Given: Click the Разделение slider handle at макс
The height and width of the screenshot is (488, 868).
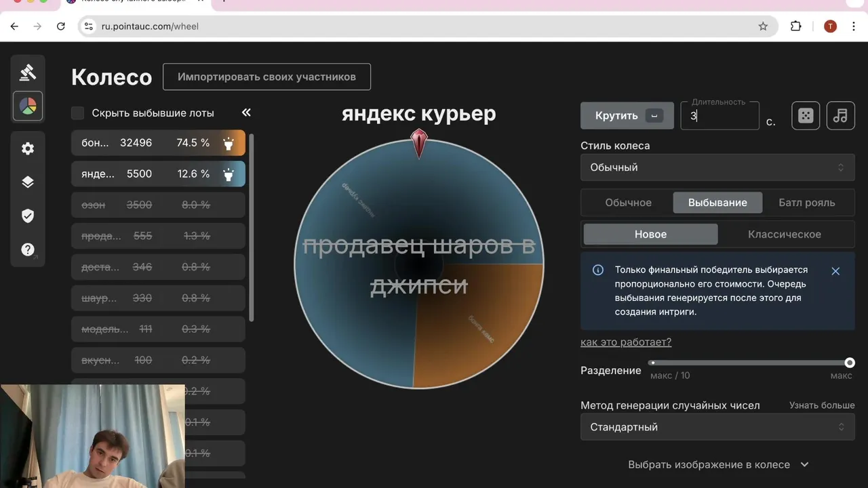Looking at the screenshot, I should [850, 363].
